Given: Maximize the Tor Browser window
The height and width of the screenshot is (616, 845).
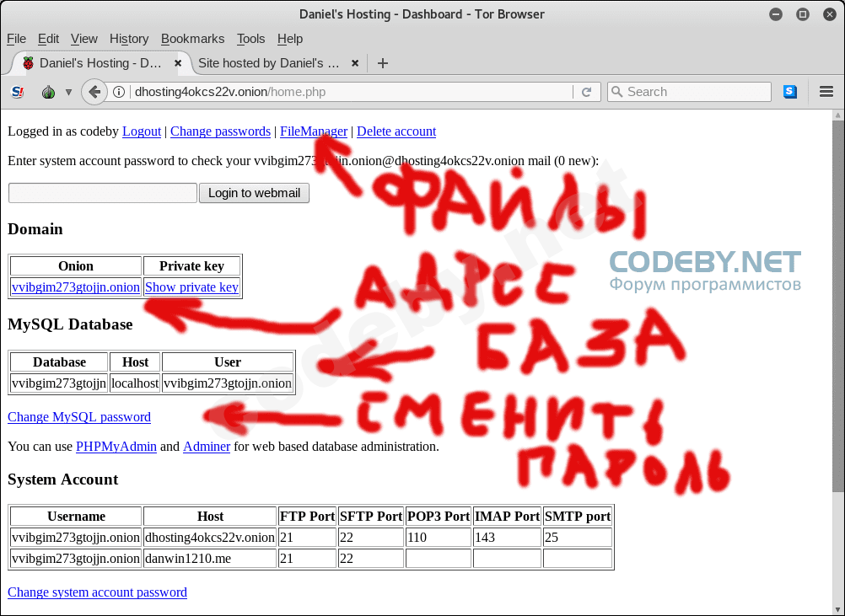Looking at the screenshot, I should point(803,14).
